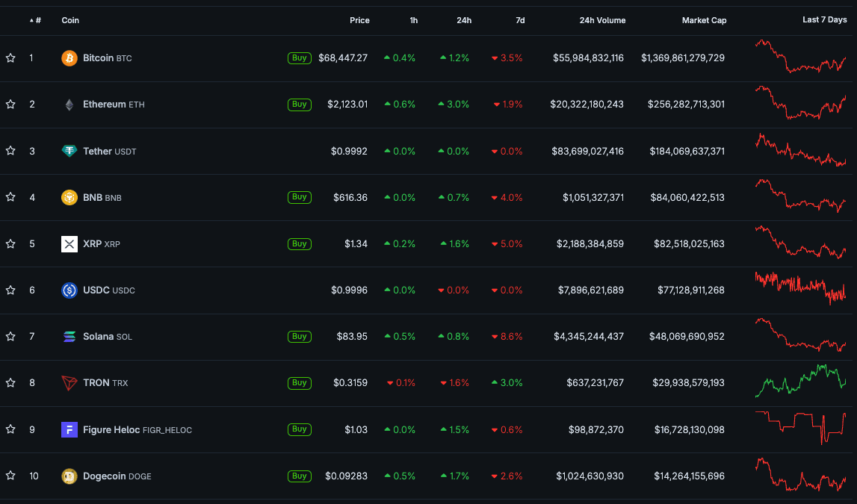
Task: Click the BNB coin logo icon
Action: coord(69,197)
